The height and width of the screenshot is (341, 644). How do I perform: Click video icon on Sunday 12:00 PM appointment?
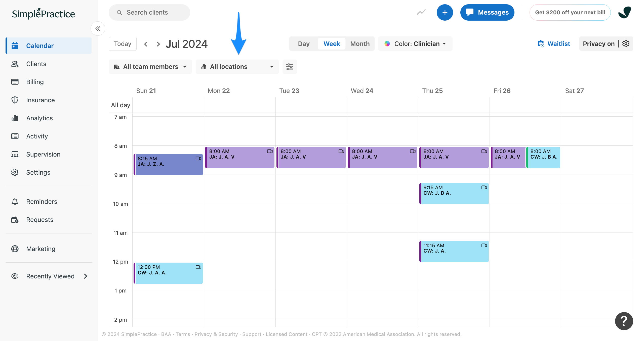pos(198,267)
